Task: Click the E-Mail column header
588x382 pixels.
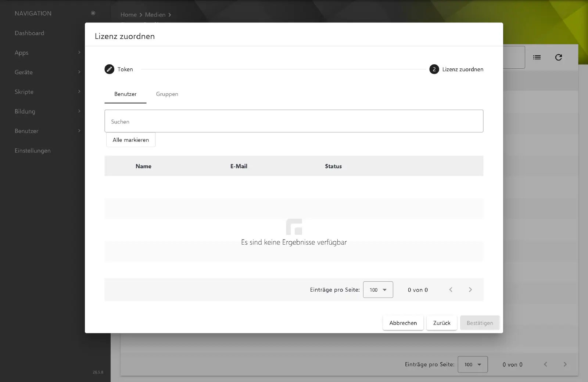Action: pos(239,166)
